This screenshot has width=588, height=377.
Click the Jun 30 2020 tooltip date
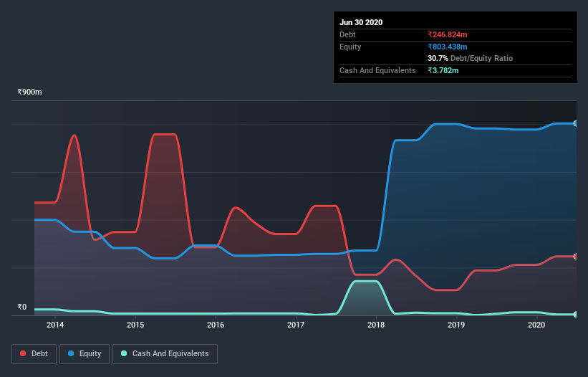(x=361, y=22)
